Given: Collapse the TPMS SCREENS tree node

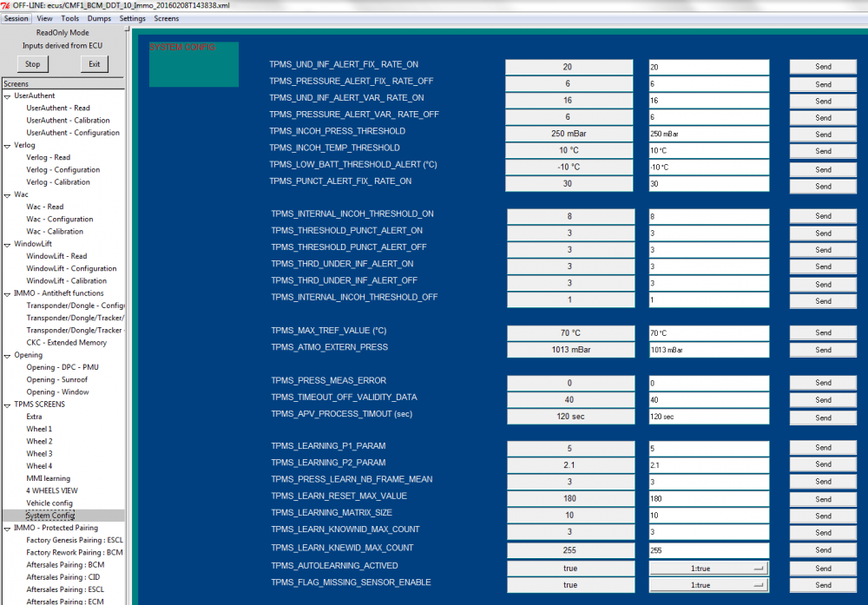Looking at the screenshot, I should (x=7, y=404).
